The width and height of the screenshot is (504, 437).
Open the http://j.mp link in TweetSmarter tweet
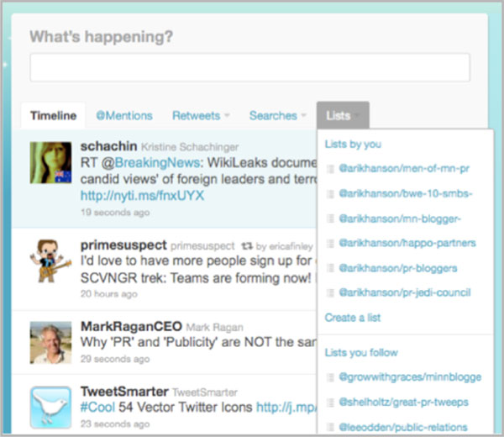286,408
